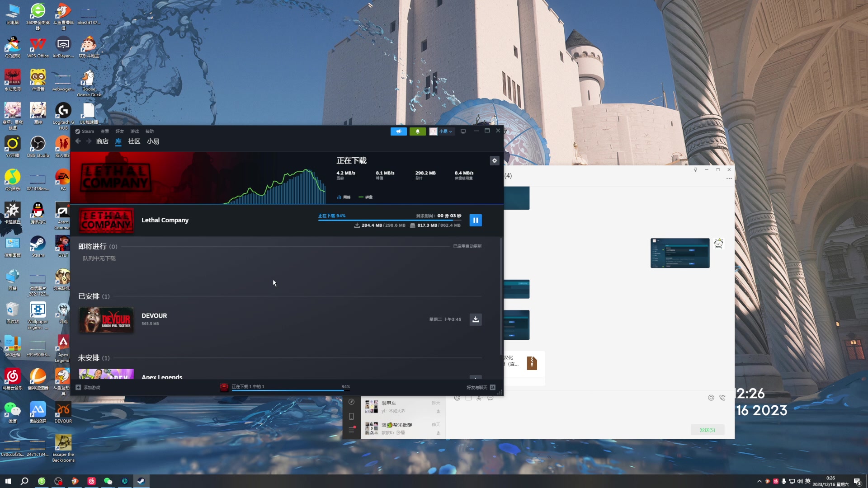
Task: Open the Lethal Company game thumbnail
Action: [106, 221]
